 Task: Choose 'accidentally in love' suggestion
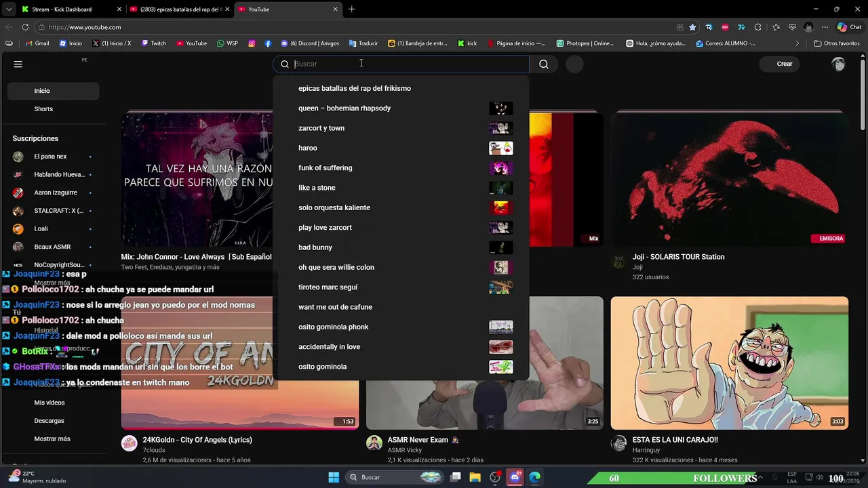pyautogui.click(x=401, y=347)
